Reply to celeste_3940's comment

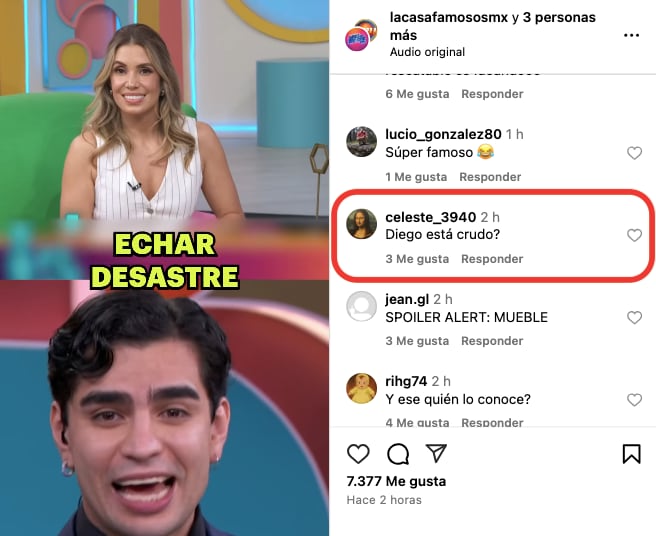point(492,259)
